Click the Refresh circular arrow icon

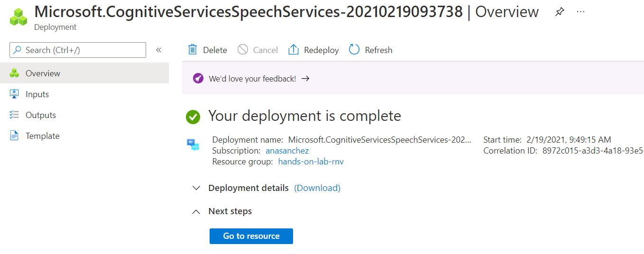[x=354, y=50]
